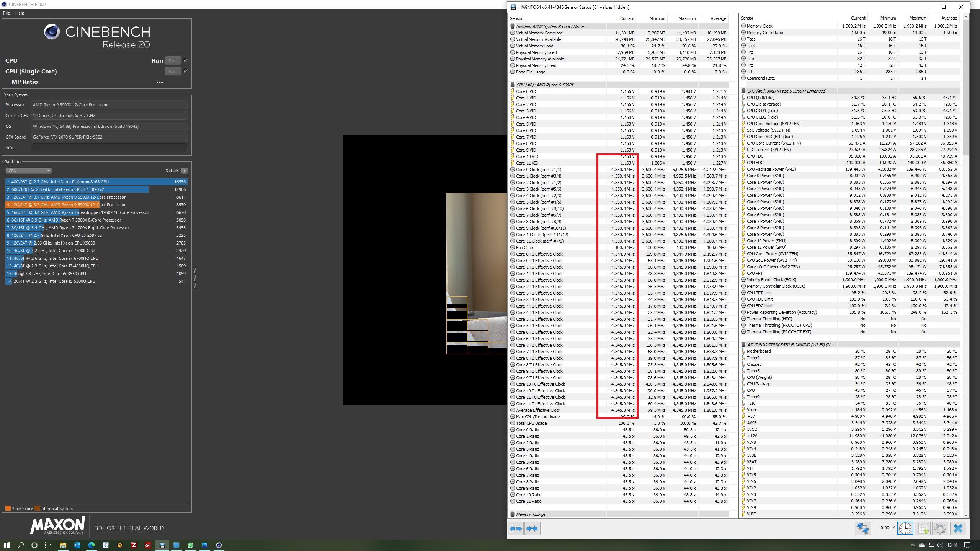This screenshot has width=980, height=551.
Task: Toggle the CPU test checkmark
Action: pos(186,60)
